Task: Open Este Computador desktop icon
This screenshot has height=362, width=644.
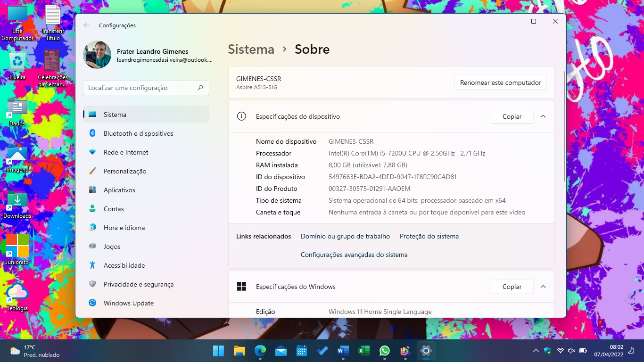Action: (17, 23)
